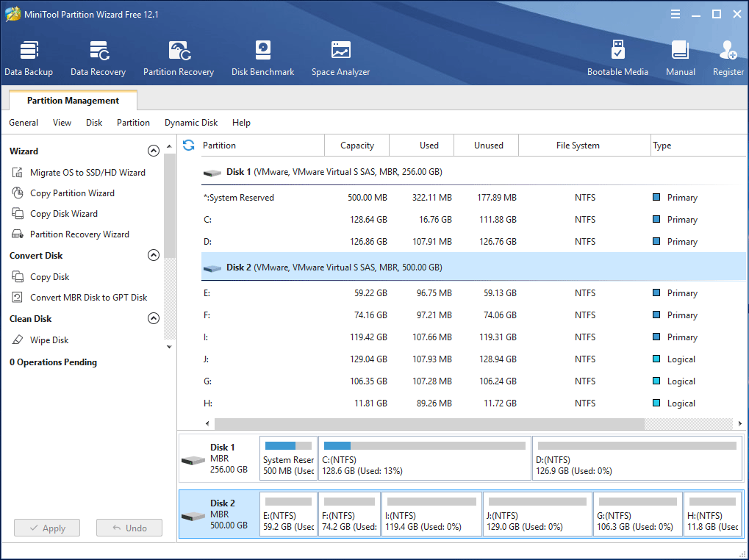This screenshot has width=749, height=560.
Task: Collapse the Convert Disk section
Action: click(x=154, y=255)
